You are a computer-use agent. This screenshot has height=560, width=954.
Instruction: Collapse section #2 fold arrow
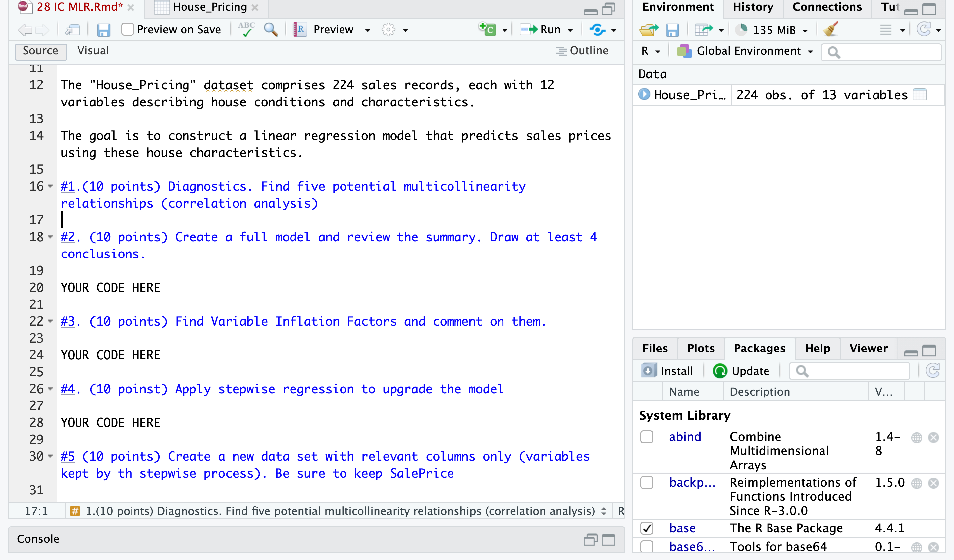click(x=50, y=237)
